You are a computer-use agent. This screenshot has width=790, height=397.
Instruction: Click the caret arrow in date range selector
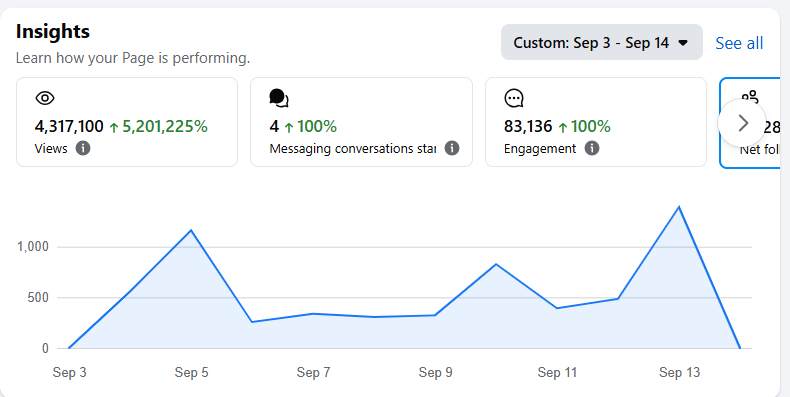683,43
